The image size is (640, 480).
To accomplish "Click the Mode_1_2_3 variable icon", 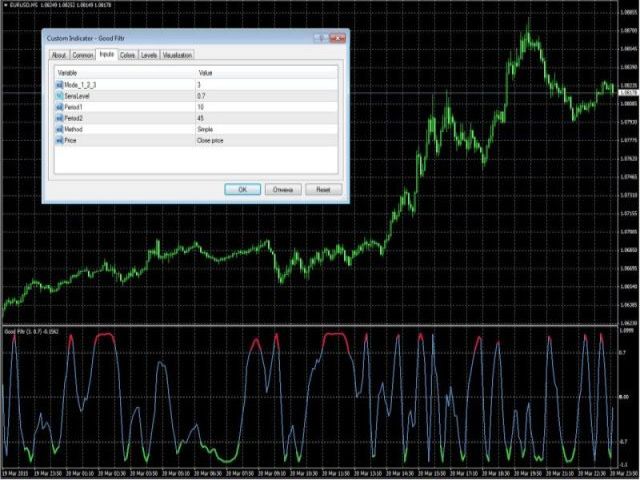I will (x=59, y=85).
